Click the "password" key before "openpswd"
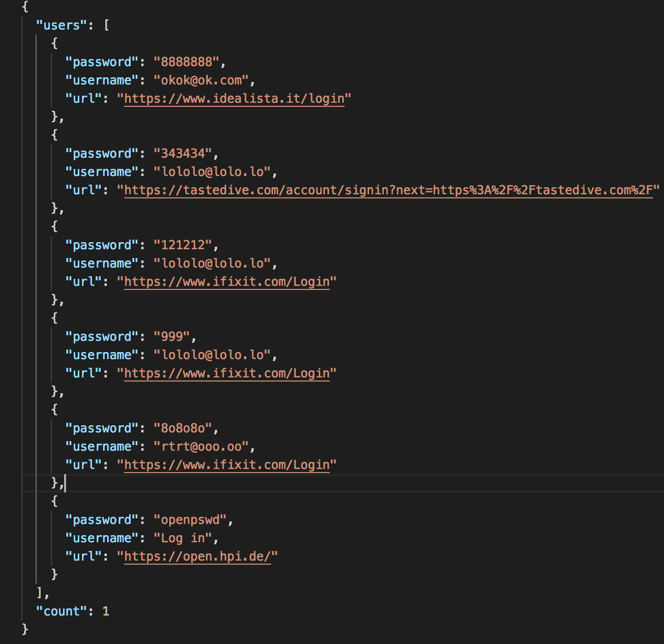664x644 pixels. click(x=102, y=519)
